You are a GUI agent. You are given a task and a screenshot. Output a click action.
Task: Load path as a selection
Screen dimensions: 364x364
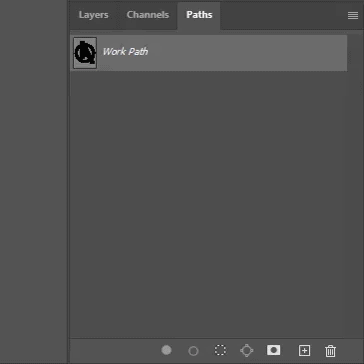(220, 350)
